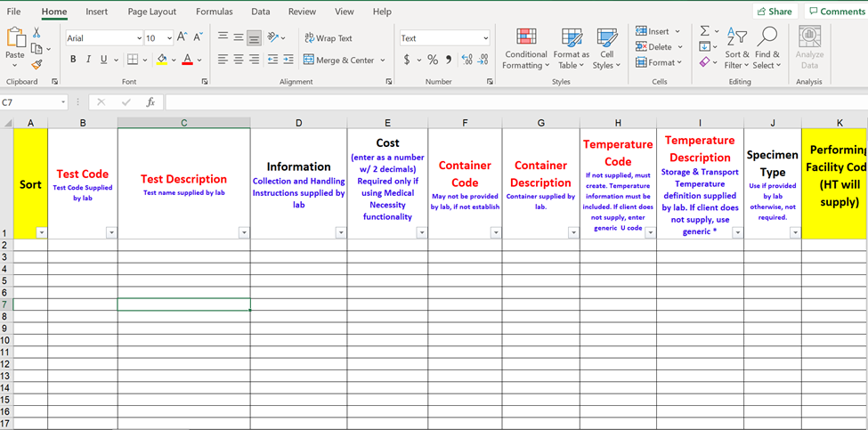Click the Cut scissors icon
Screen dimensions: 868x430
coord(37,32)
